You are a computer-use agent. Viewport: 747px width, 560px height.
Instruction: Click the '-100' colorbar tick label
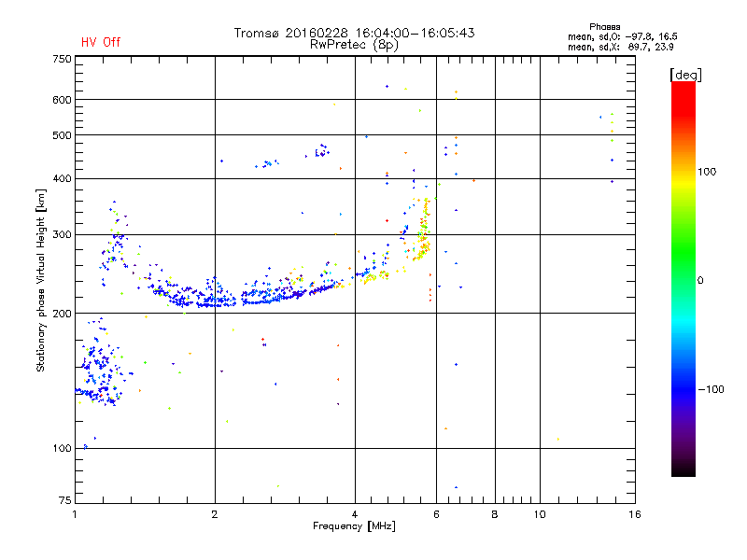click(711, 389)
